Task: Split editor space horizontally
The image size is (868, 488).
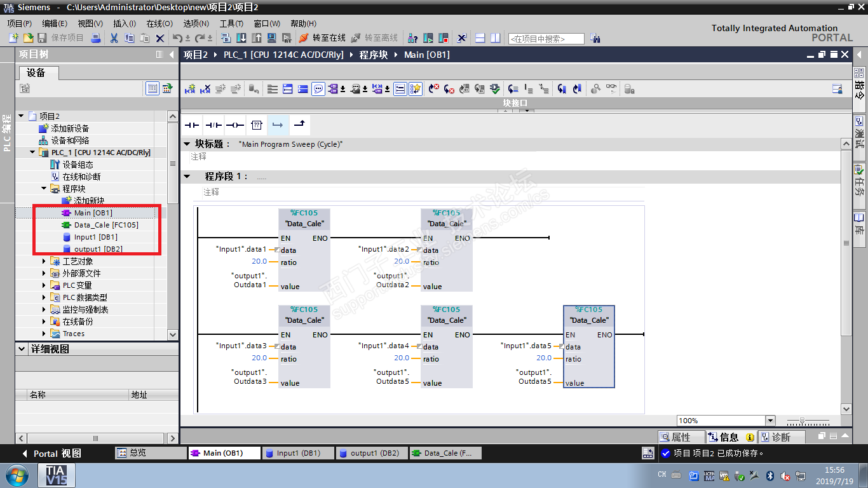Action: click(480, 38)
